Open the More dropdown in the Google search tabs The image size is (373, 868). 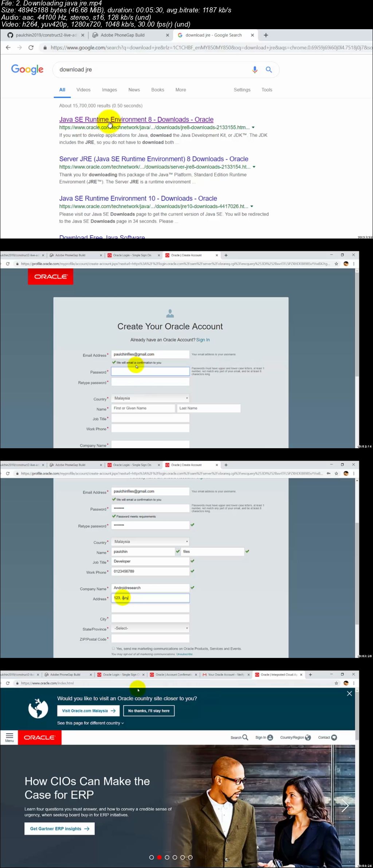[181, 90]
